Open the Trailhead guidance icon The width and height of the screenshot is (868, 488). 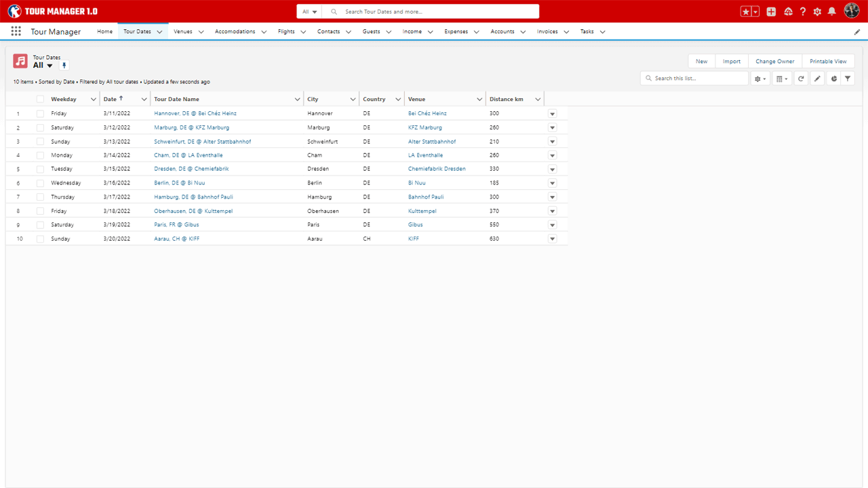click(788, 12)
